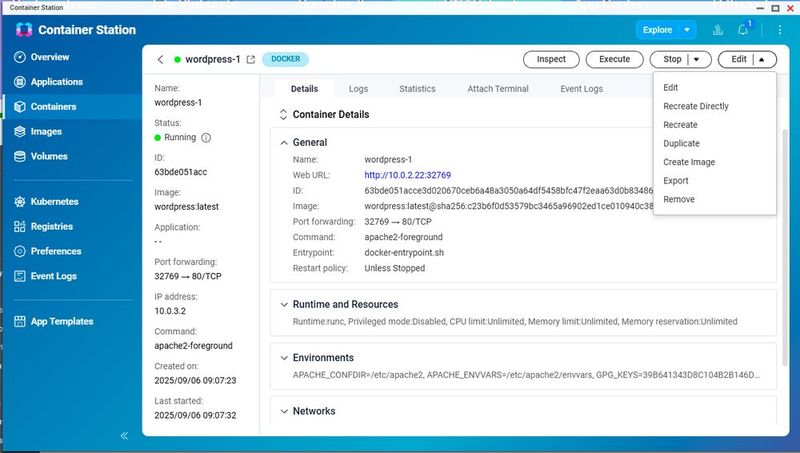The height and width of the screenshot is (453, 800).
Task: Switch to the Logs tab
Action: (358, 89)
